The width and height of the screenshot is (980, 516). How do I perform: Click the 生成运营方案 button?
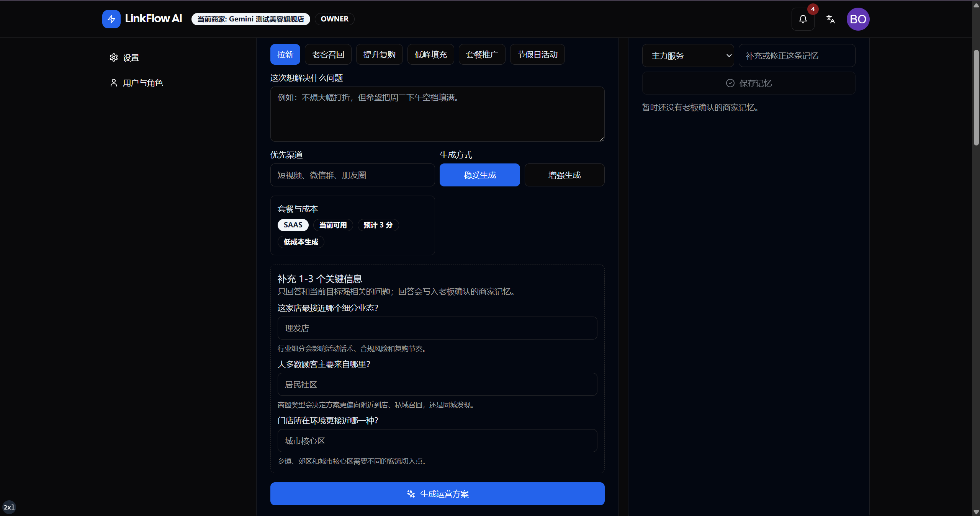tap(437, 494)
